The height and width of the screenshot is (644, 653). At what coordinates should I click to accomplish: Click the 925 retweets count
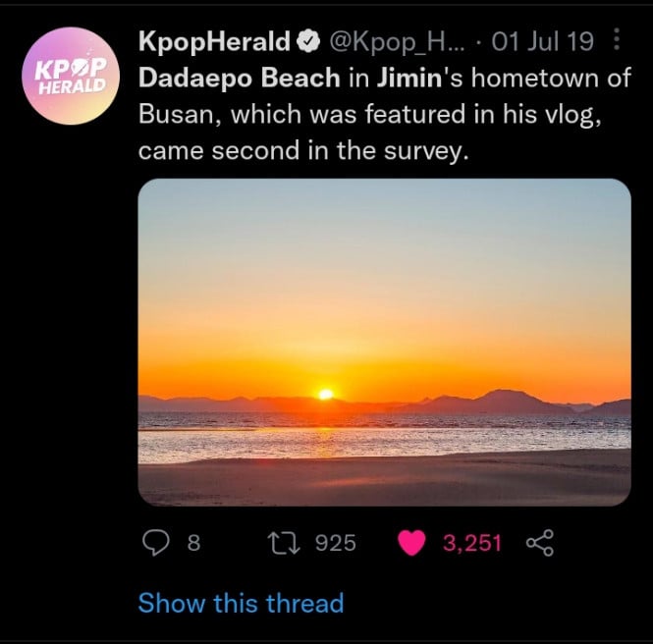(x=336, y=543)
